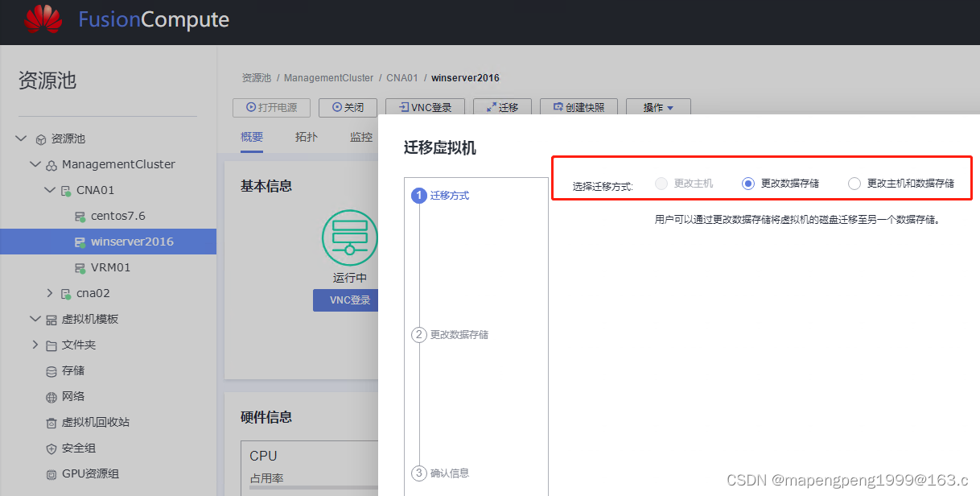Click the GPU资源组 chip icon
Screen dimensions: 980x496
[51, 474]
